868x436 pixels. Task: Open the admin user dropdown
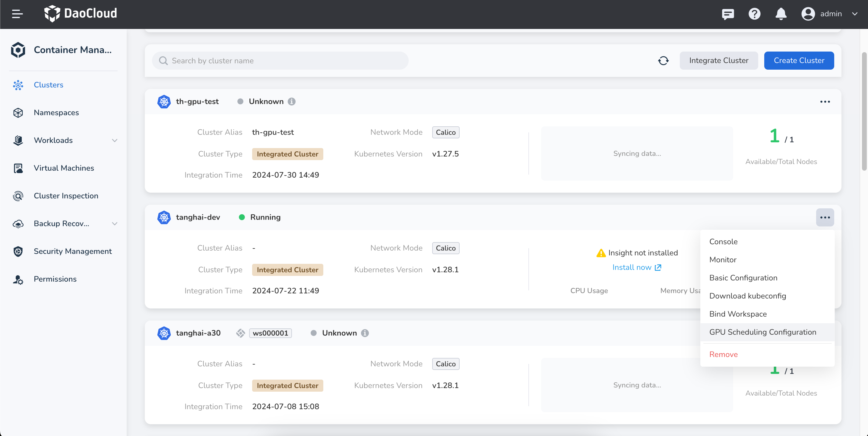[x=830, y=14]
